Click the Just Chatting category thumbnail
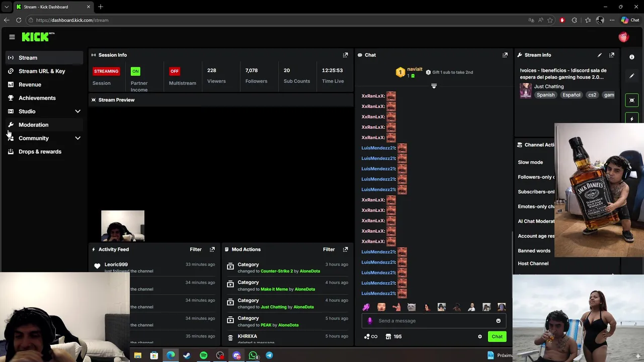The width and height of the screenshot is (644, 362). [526, 90]
